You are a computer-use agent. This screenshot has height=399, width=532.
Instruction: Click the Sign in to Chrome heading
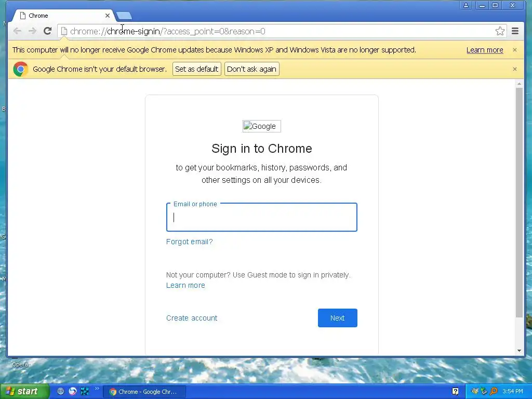tap(262, 149)
